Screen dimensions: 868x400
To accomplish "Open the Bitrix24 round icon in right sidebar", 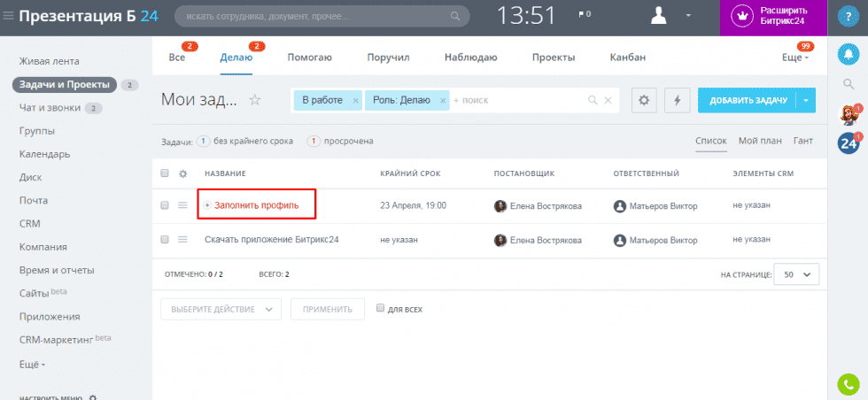I will tap(848, 142).
